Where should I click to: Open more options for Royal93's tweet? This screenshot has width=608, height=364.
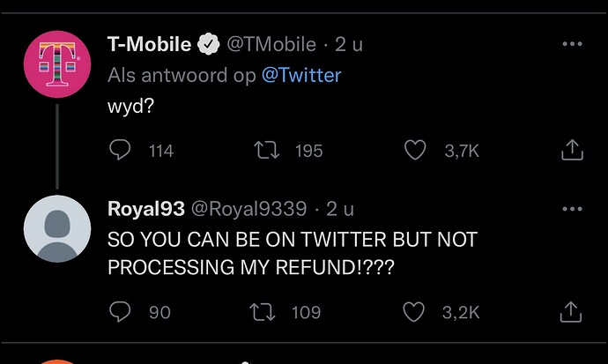tap(573, 209)
